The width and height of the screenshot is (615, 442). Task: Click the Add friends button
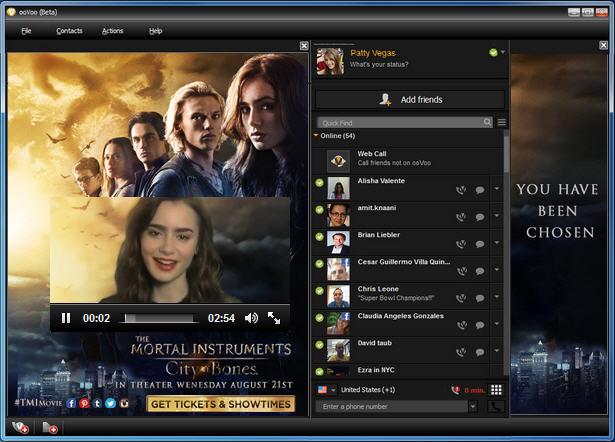tap(410, 100)
